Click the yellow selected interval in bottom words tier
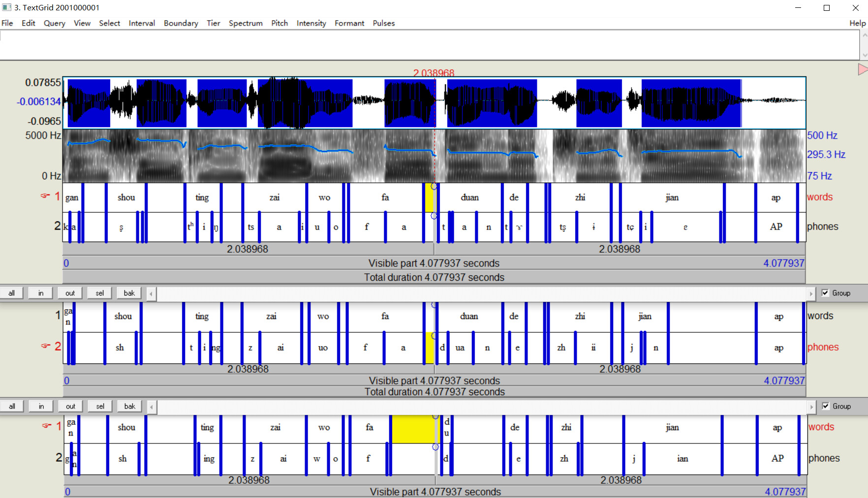 pyautogui.click(x=413, y=429)
